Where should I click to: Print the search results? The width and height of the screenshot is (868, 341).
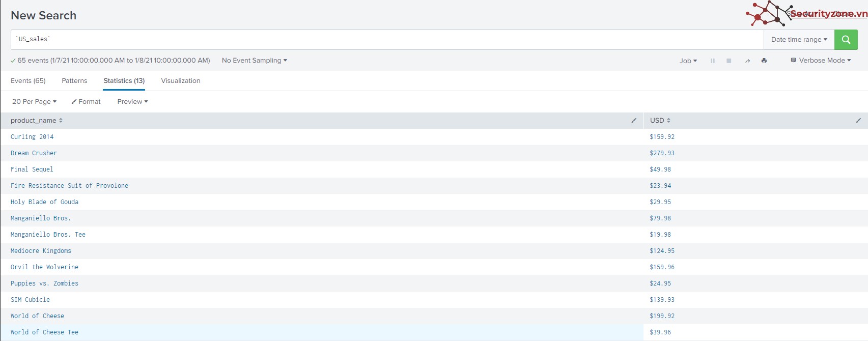(x=764, y=61)
